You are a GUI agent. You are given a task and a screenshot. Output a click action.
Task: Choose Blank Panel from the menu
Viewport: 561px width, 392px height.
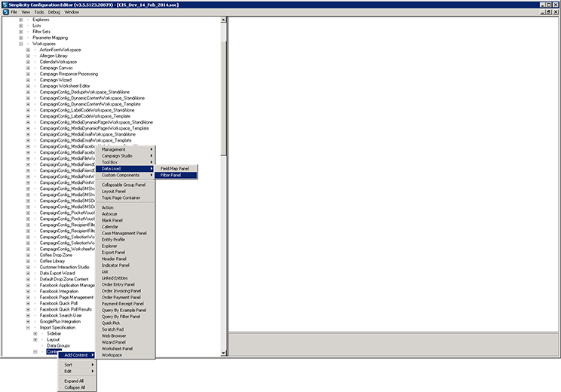click(125, 220)
